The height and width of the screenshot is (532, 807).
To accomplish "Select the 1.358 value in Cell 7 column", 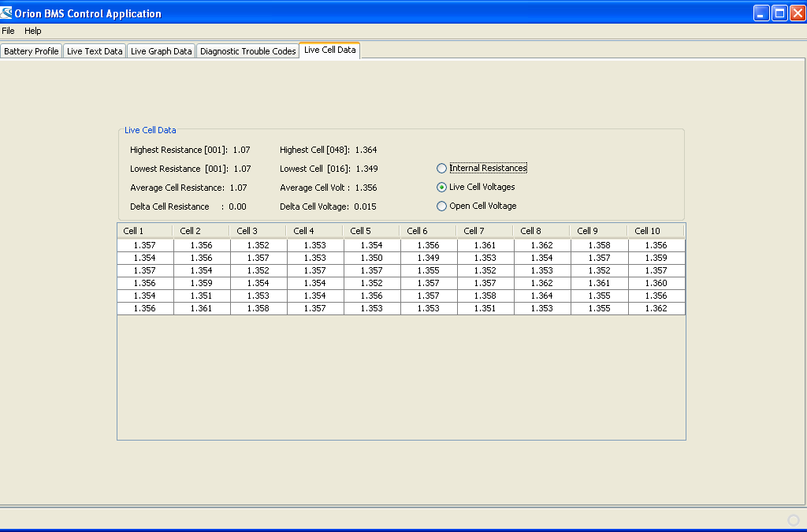I will tap(485, 296).
